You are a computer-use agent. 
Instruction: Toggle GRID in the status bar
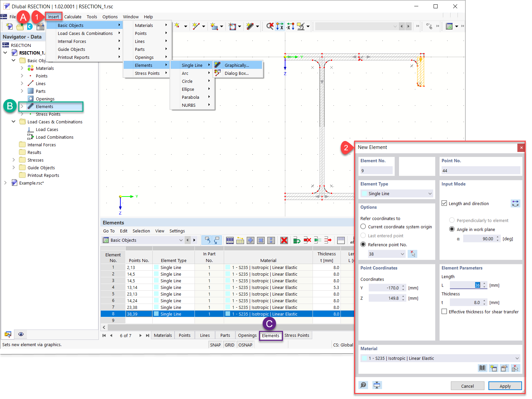click(x=229, y=345)
